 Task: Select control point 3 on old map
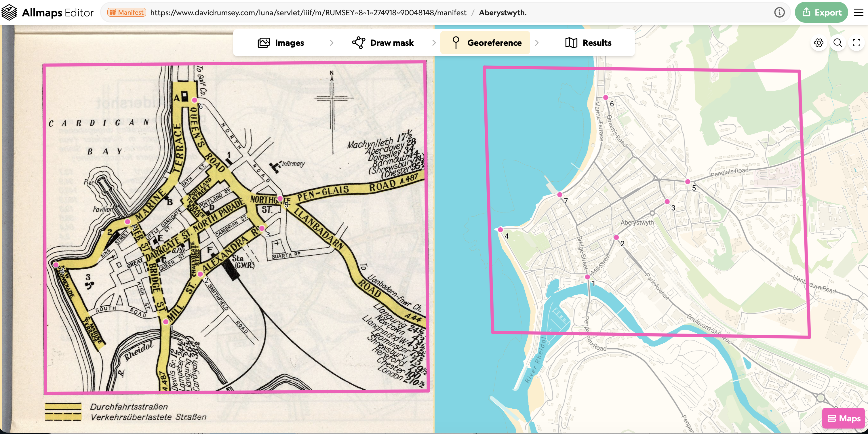point(262,229)
